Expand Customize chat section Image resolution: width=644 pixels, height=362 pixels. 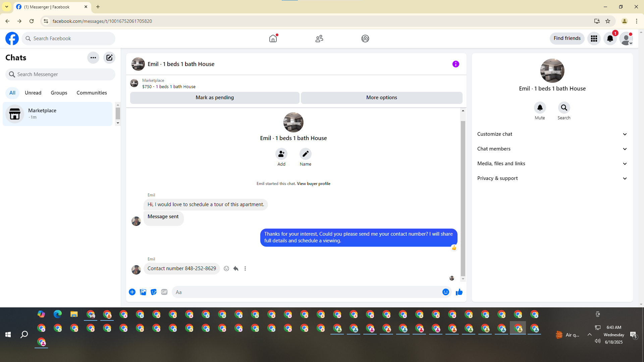tap(552, 134)
